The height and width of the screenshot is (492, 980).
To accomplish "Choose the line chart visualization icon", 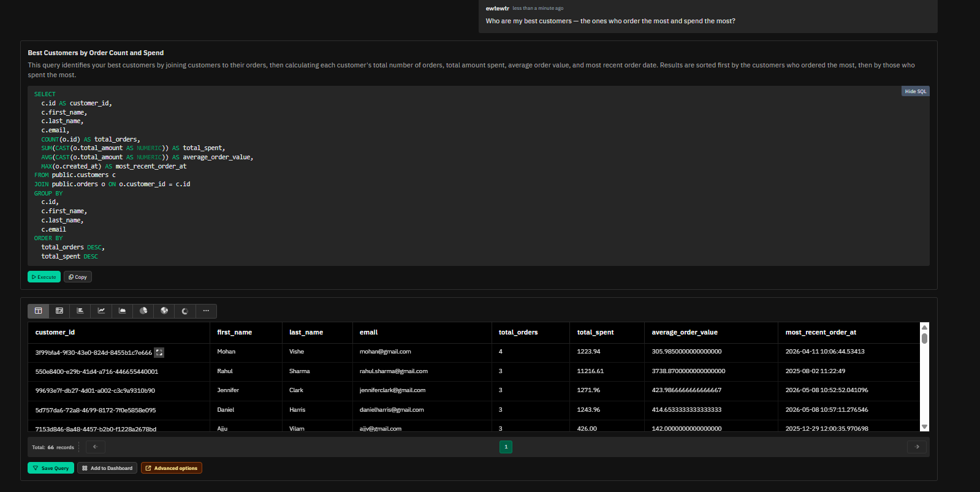I will (x=101, y=311).
